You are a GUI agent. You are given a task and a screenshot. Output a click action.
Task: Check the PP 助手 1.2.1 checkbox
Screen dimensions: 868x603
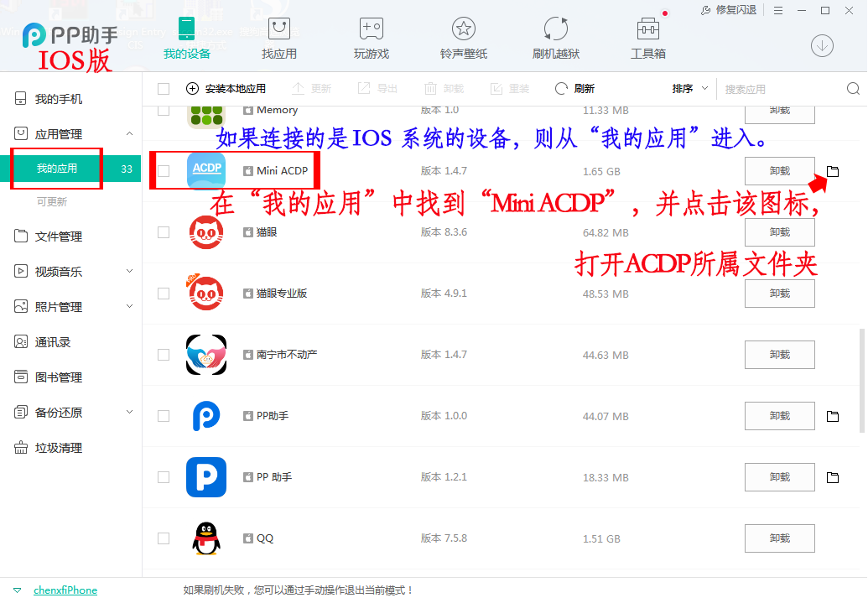click(164, 476)
